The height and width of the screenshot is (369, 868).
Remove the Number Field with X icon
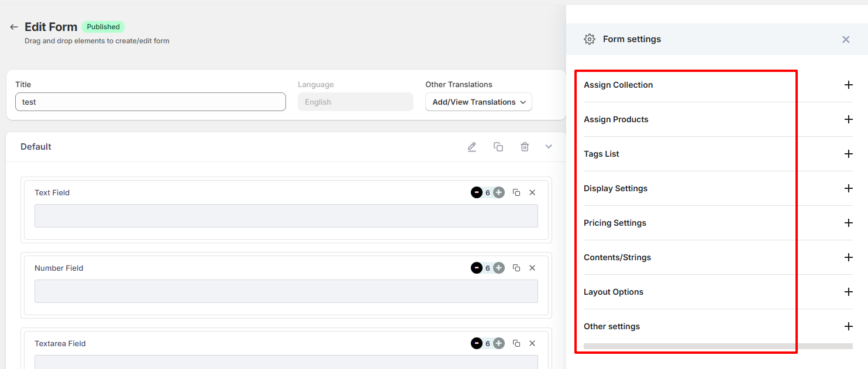click(x=532, y=268)
